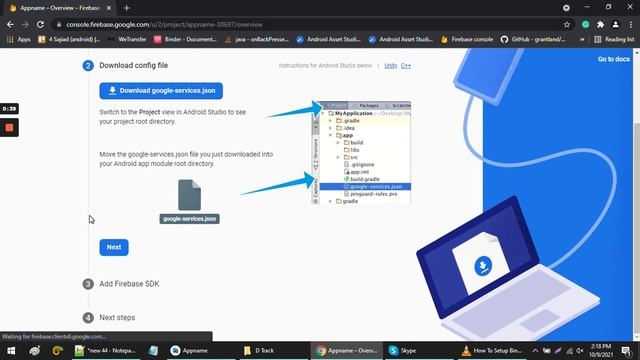Open the Unity instructions link
640x360 pixels.
tap(391, 66)
